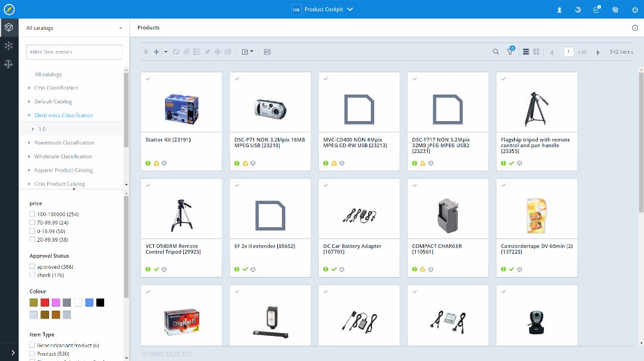Expand Default-Catalog tree node
This screenshot has height=361, width=644.
29,101
